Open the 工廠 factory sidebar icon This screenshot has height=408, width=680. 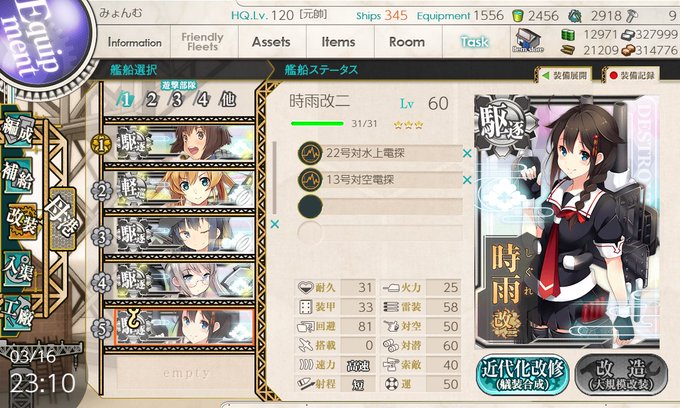17,313
